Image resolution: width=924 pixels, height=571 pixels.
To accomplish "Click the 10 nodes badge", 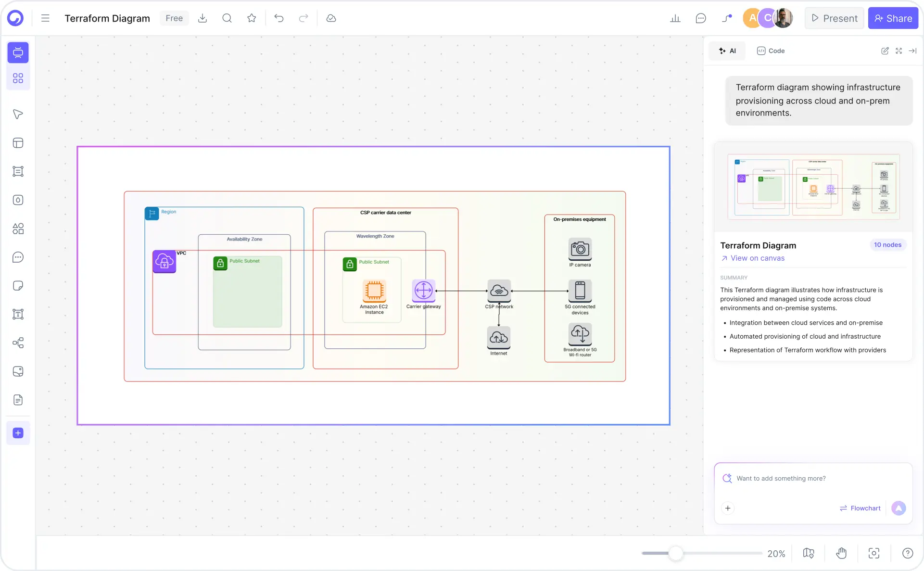I will point(887,245).
